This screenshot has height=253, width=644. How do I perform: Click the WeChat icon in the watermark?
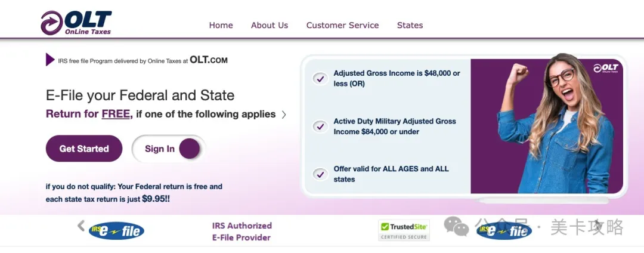click(x=456, y=226)
